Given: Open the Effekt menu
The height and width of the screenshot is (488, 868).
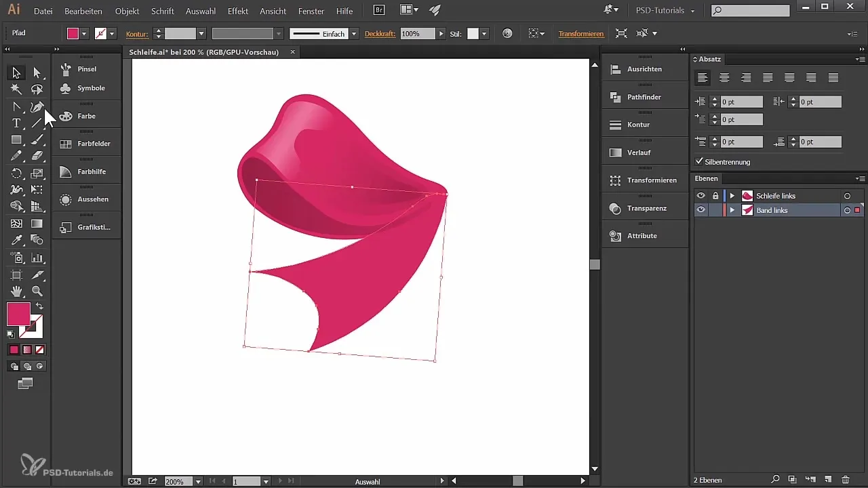Looking at the screenshot, I should [x=238, y=12].
